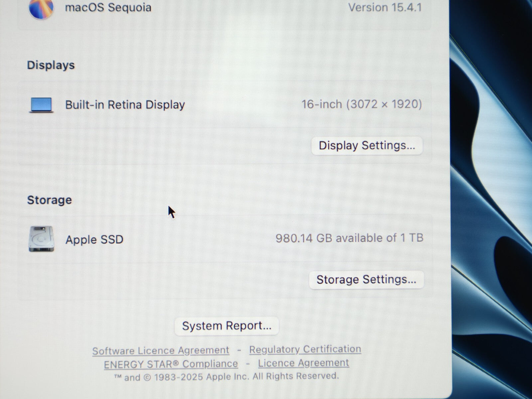This screenshot has width=532, height=399.
Task: Click the 'Displays' section heading
Action: click(51, 65)
